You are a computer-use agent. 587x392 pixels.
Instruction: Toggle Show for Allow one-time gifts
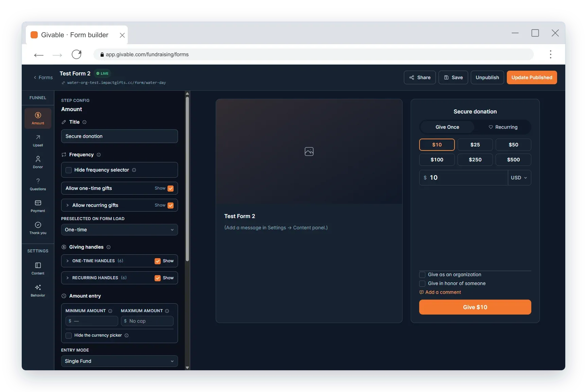coord(171,189)
